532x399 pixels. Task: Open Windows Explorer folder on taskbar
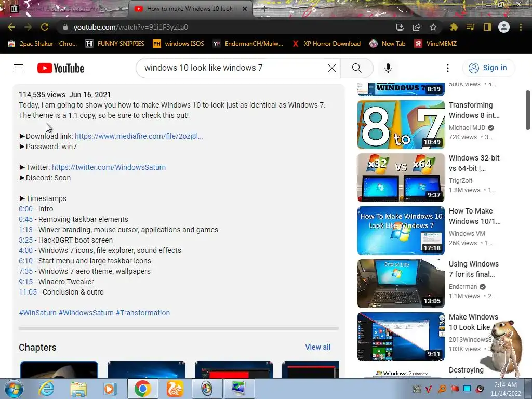78,389
